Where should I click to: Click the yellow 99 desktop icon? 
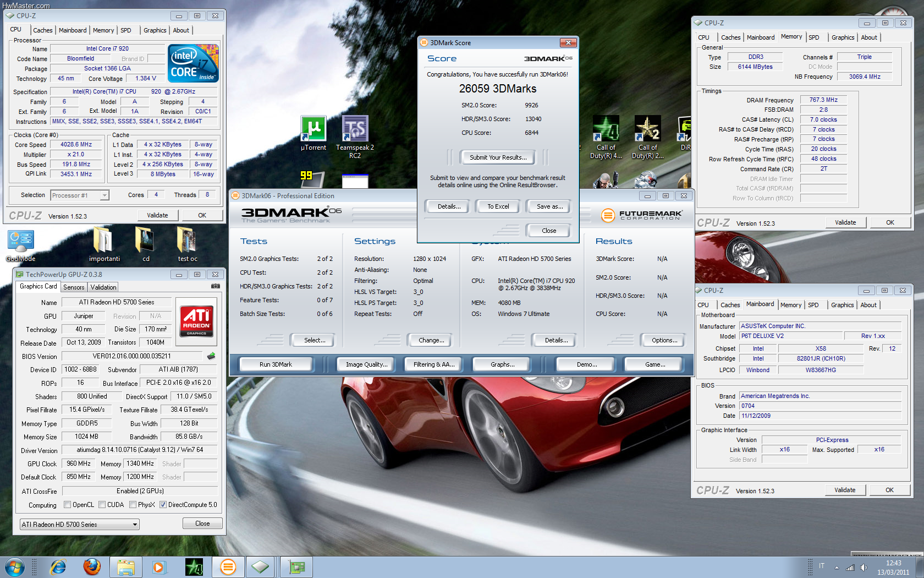(x=311, y=179)
